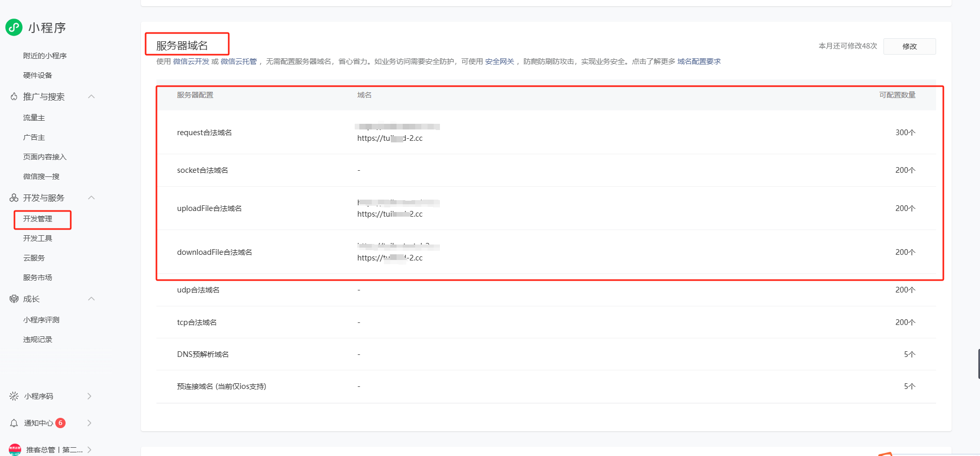980x456 pixels.
Task: Click the 开发与服务 section icon
Action: tap(14, 198)
